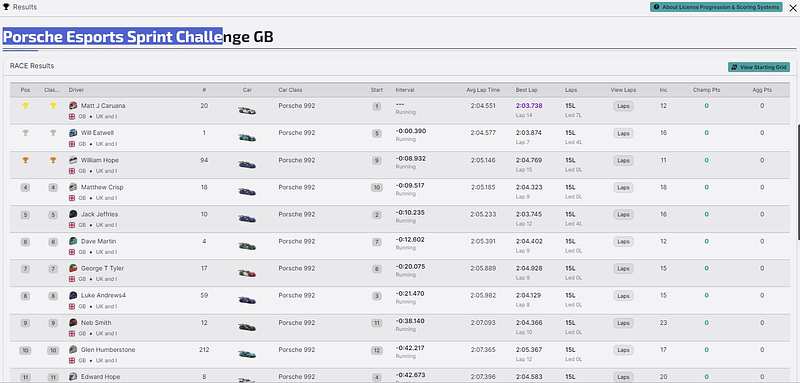This screenshot has height=383, width=800.
Task: Open Laps for Matthew Crisp
Action: (x=623, y=188)
